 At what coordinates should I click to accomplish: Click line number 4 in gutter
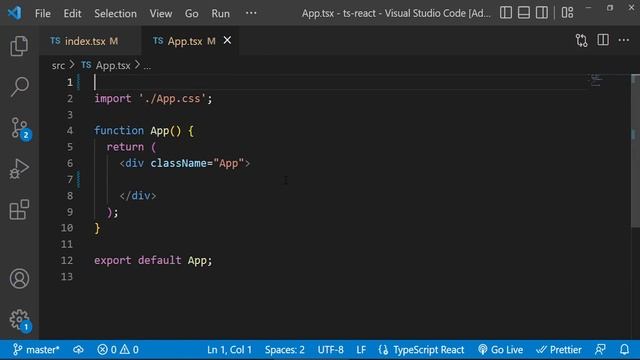pos(70,131)
